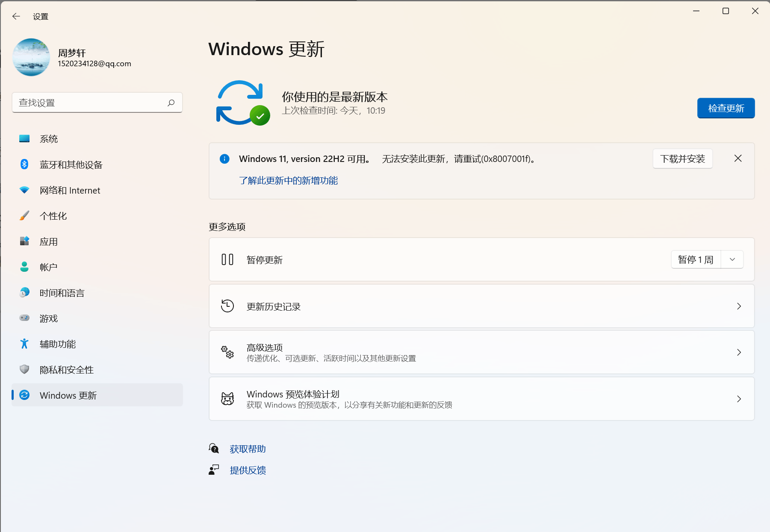The image size is (770, 532).
Task: Click the Bluetooth icon in sidebar
Action: [24, 164]
